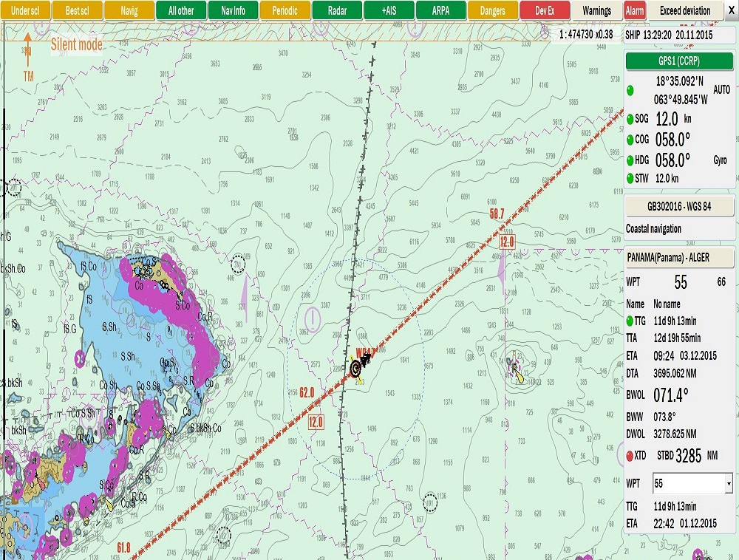Open the GPS1 (CCRP) position source selector
739x560 pixels.
(x=679, y=62)
